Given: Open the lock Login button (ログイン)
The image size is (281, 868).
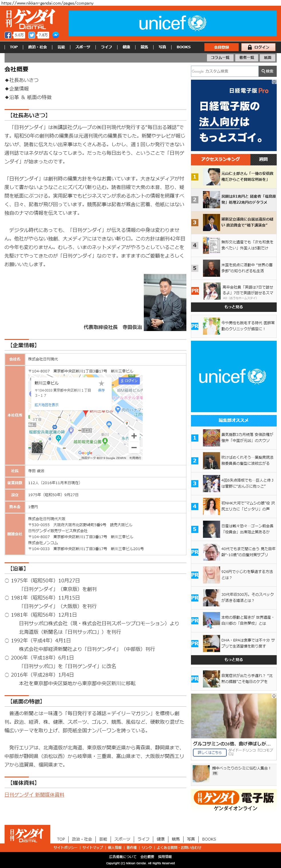Looking at the screenshot, I should pos(258,47).
